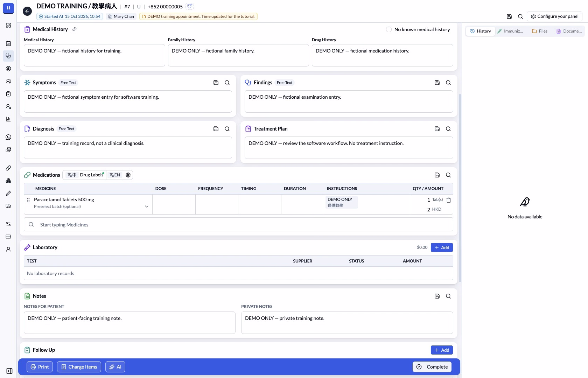This screenshot has width=588, height=378.
Task: Save the Medications section as a template
Action: point(437,175)
